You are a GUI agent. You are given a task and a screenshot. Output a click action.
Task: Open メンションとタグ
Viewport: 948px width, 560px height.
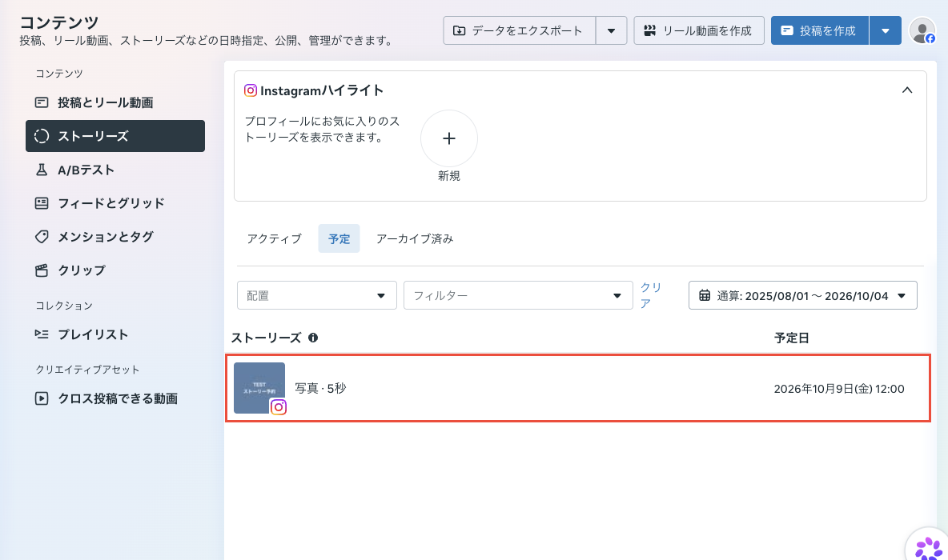point(114,237)
